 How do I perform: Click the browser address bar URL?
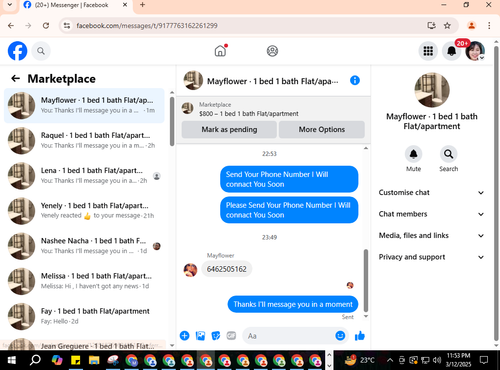pyautogui.click(x=147, y=26)
